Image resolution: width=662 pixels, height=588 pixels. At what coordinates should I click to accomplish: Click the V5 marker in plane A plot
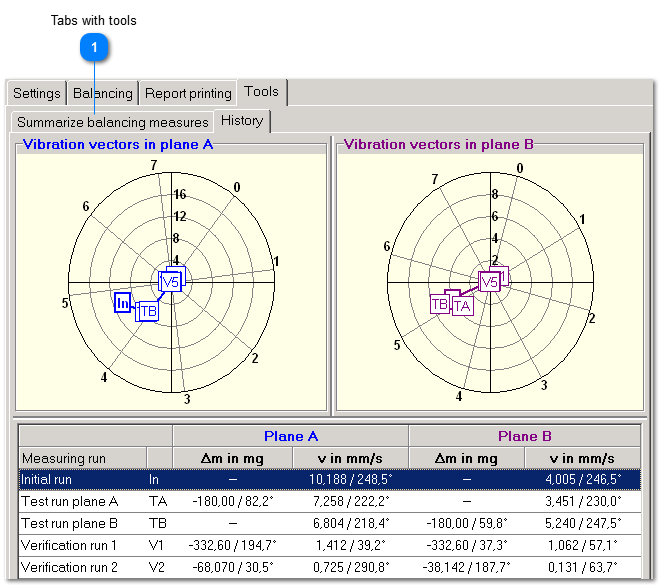[171, 282]
